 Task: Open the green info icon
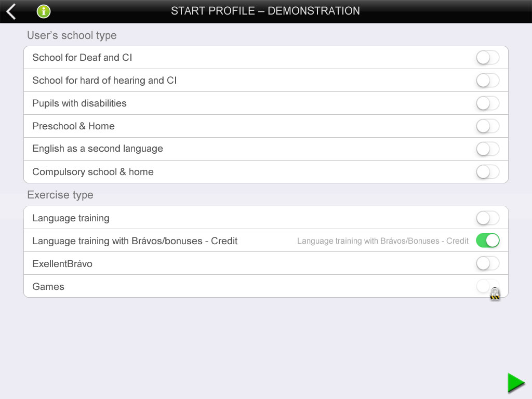pyautogui.click(x=44, y=11)
